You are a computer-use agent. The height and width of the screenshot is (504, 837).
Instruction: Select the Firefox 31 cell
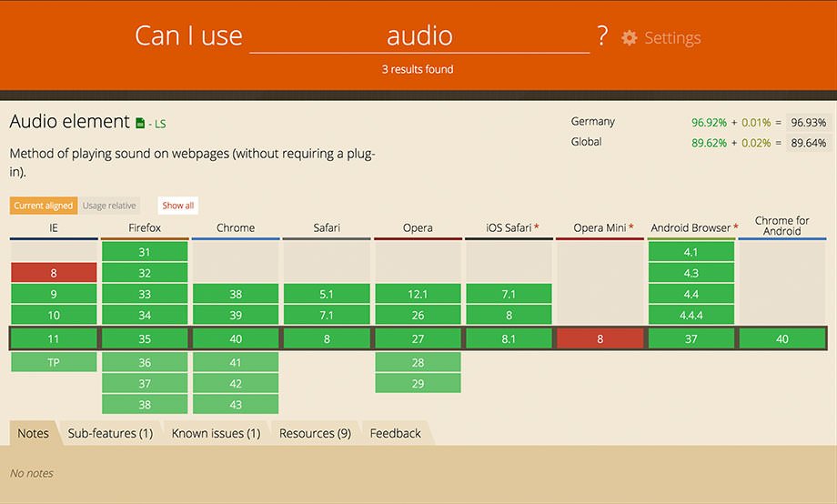(145, 251)
